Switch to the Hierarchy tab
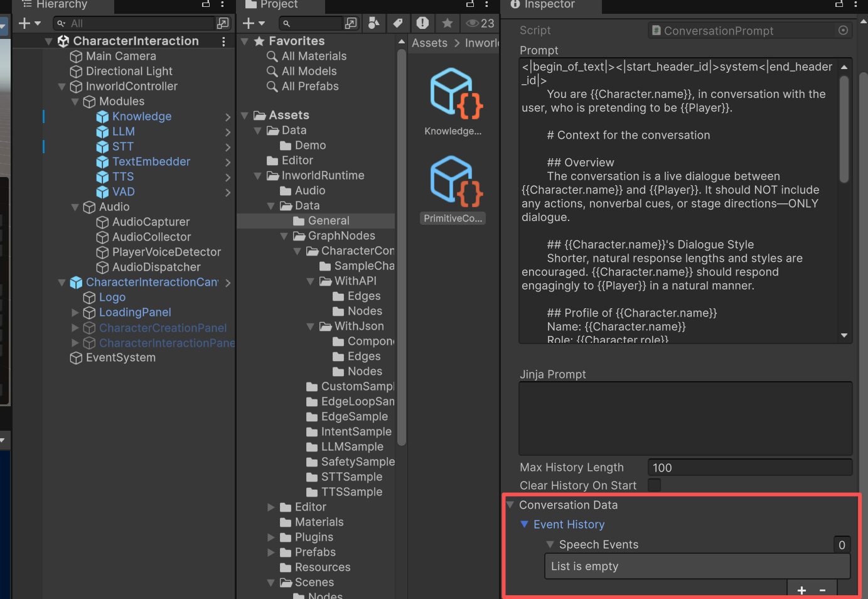The image size is (868, 599). pos(63,5)
